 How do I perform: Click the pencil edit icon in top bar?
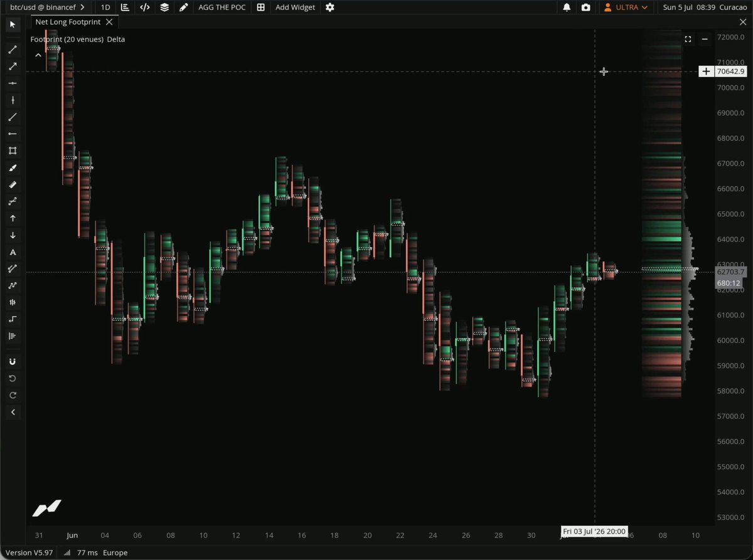183,8
